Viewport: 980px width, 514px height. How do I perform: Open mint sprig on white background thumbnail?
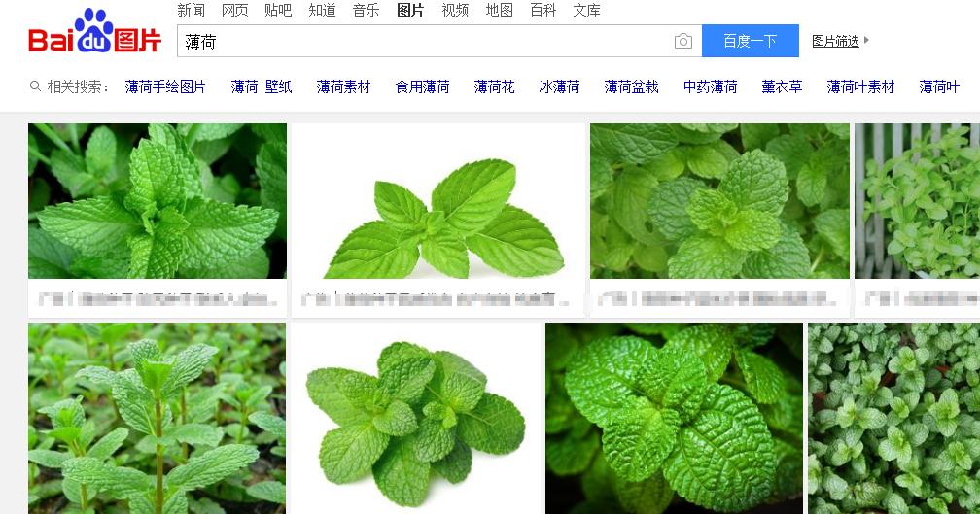click(438, 200)
